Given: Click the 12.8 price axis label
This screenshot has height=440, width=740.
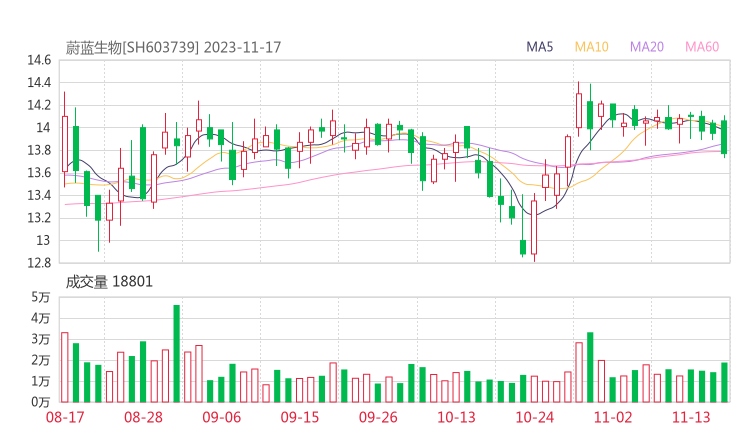Looking at the screenshot, I should [39, 263].
